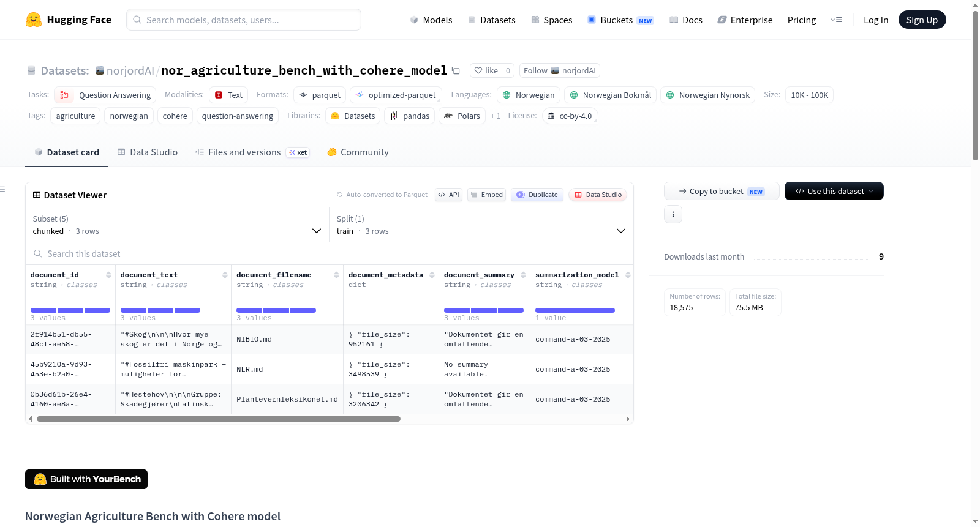
Task: Click the norjordAI organization avatar in the title
Action: [100, 70]
